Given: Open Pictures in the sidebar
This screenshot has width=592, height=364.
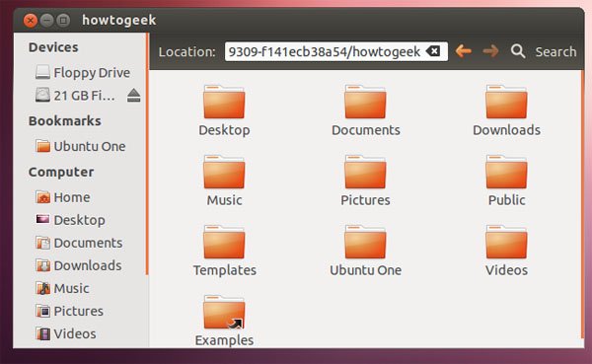Looking at the screenshot, I should click(x=69, y=311).
